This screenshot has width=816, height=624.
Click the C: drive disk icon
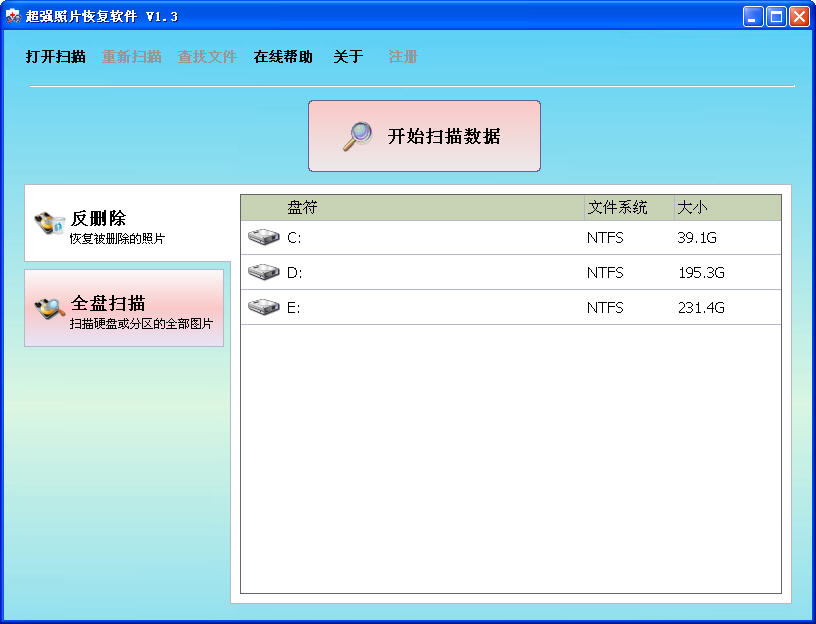tap(263, 237)
